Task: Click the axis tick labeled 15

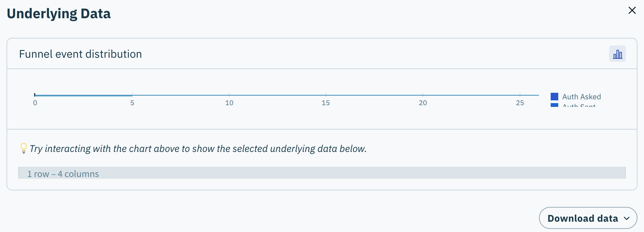Action: pos(326,103)
